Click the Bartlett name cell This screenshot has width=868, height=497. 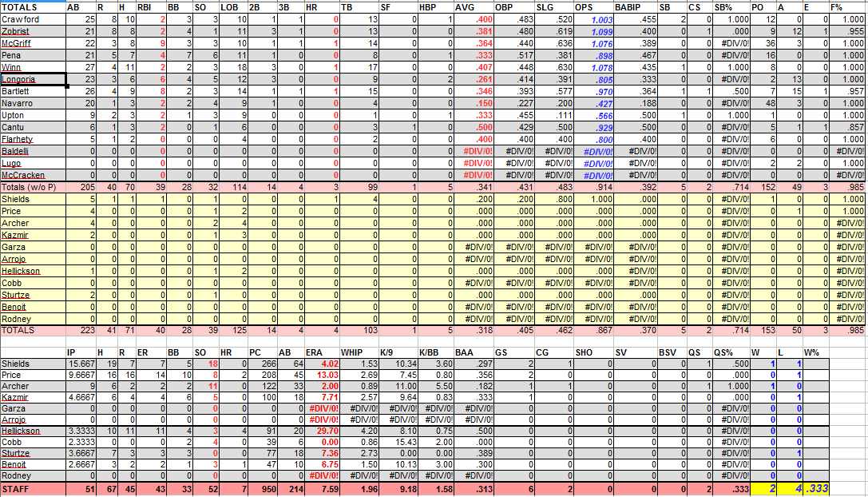[x=34, y=91]
